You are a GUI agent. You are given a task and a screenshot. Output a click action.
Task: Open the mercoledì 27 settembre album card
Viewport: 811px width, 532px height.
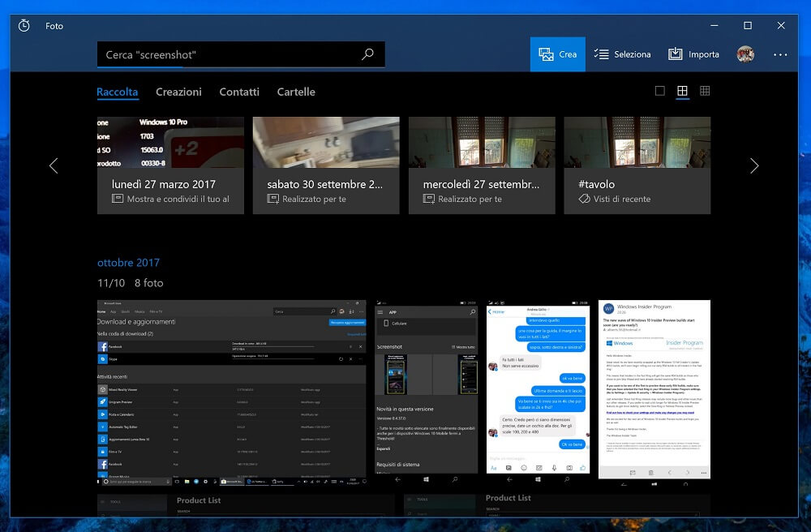coord(482,165)
